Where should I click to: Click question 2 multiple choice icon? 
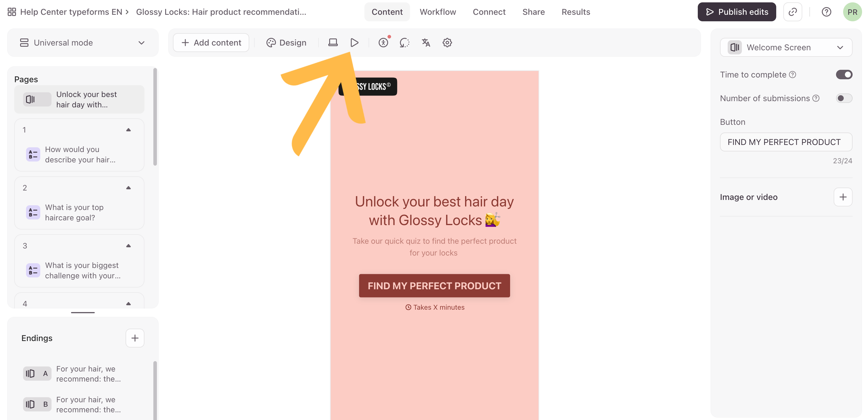coord(33,212)
